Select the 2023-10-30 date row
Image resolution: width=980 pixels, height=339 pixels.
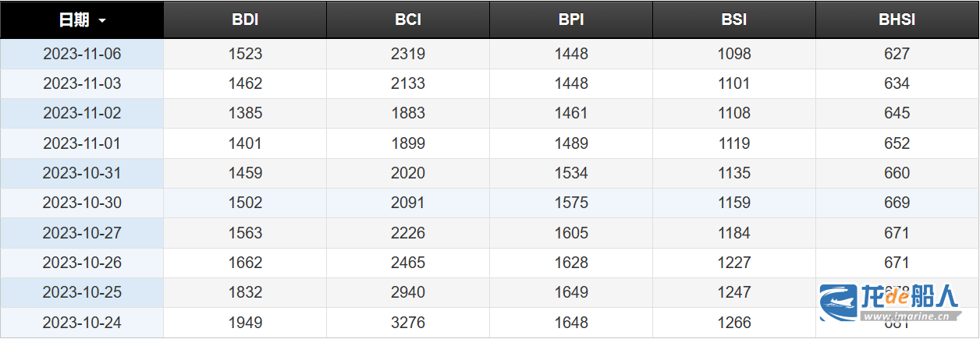click(82, 203)
